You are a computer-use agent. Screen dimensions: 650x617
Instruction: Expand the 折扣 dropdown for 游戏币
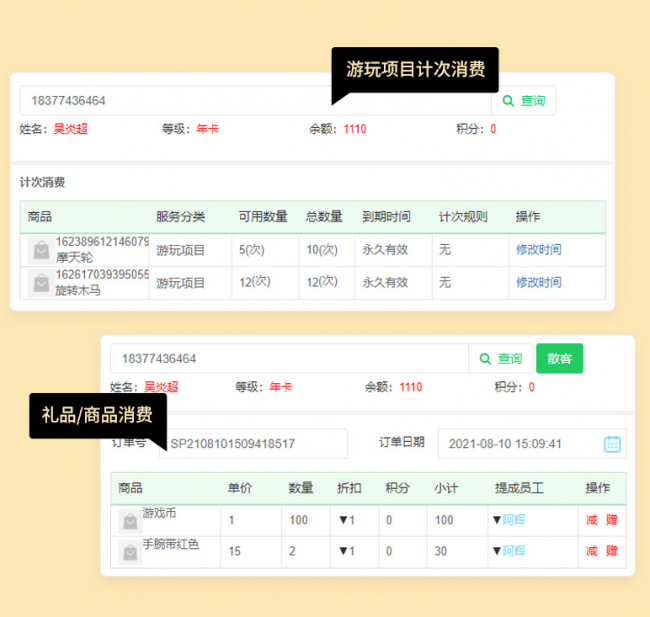pyautogui.click(x=346, y=520)
